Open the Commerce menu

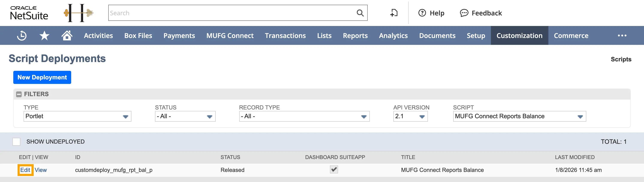[x=571, y=36]
